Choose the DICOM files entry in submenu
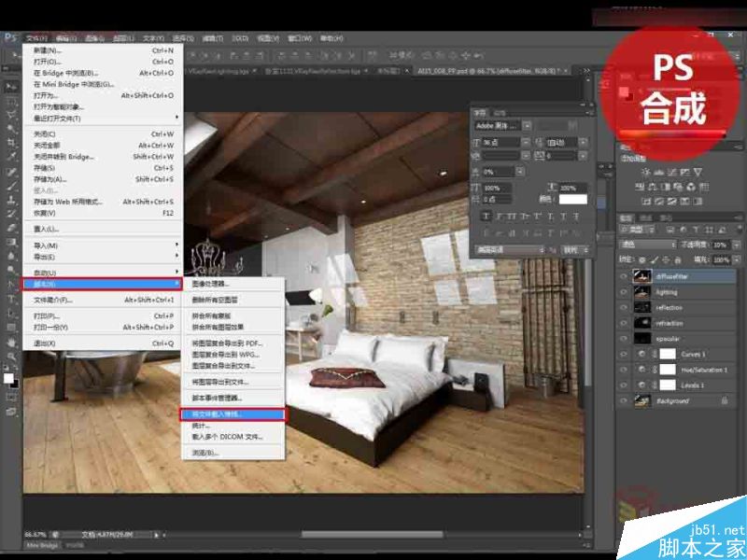 click(x=233, y=437)
